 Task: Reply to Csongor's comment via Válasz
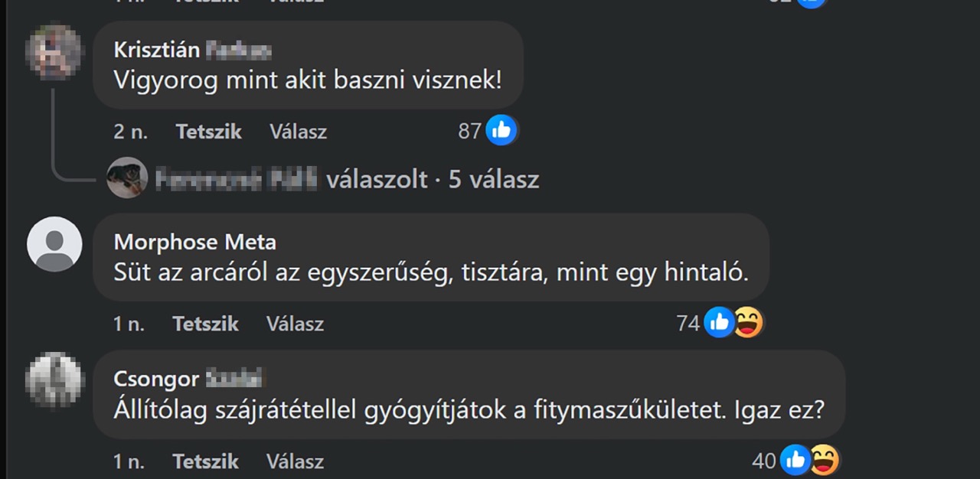[x=295, y=461]
